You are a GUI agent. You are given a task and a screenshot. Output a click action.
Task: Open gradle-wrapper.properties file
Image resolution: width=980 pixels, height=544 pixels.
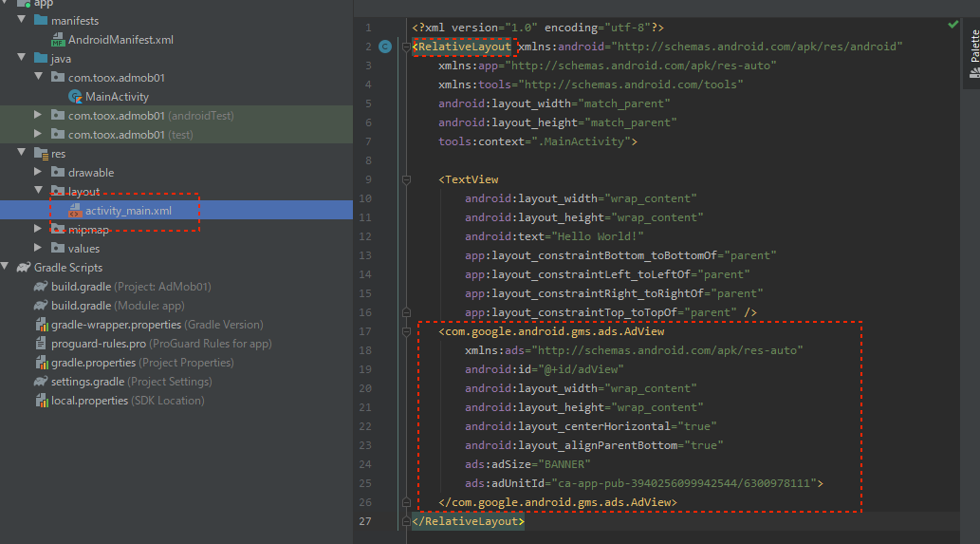pos(157,325)
